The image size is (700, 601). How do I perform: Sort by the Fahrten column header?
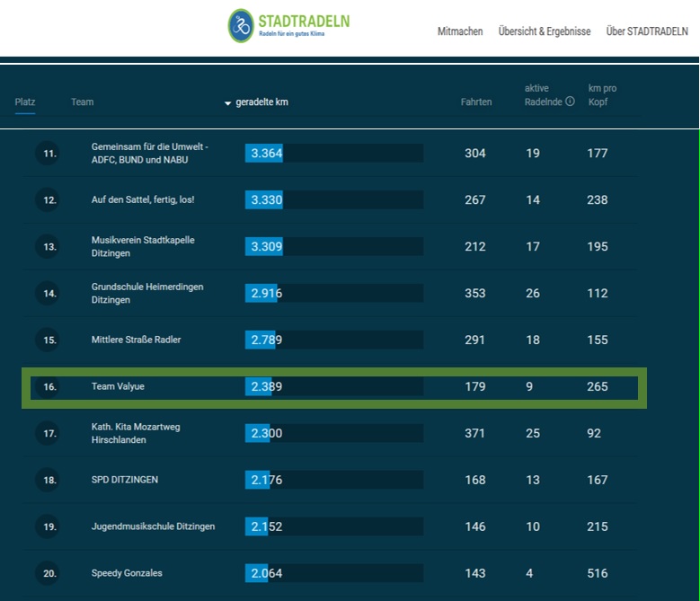pos(476,102)
